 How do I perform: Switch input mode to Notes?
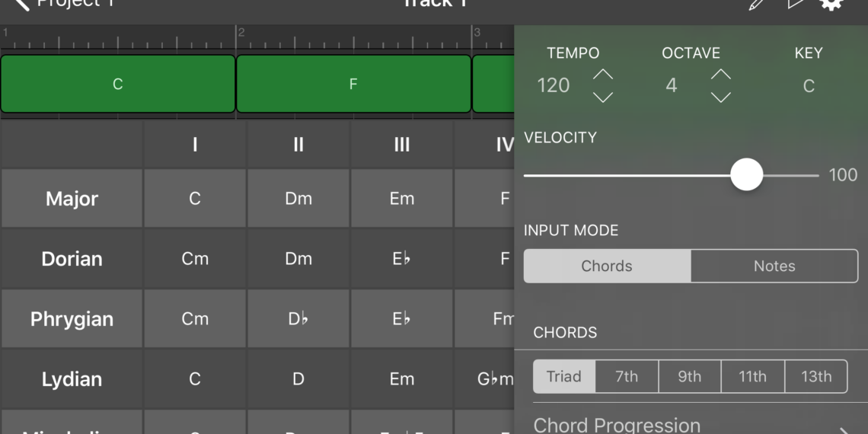coord(774,266)
